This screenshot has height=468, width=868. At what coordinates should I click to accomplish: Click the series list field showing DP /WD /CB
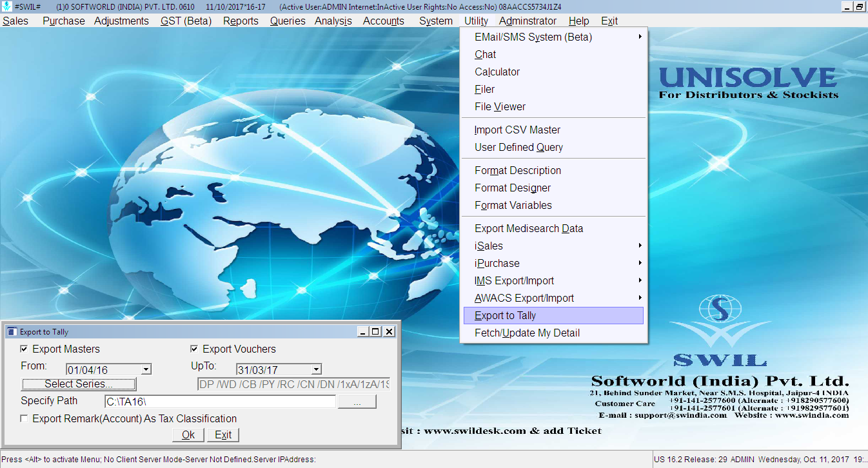point(293,385)
